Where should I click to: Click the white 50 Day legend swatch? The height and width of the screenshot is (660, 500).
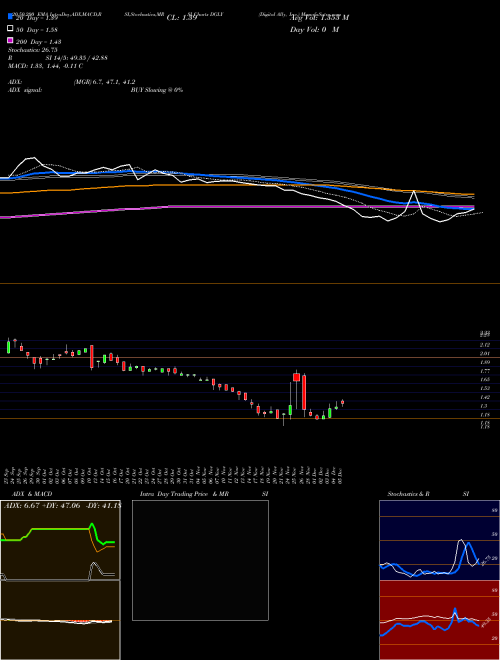[x=10, y=29]
